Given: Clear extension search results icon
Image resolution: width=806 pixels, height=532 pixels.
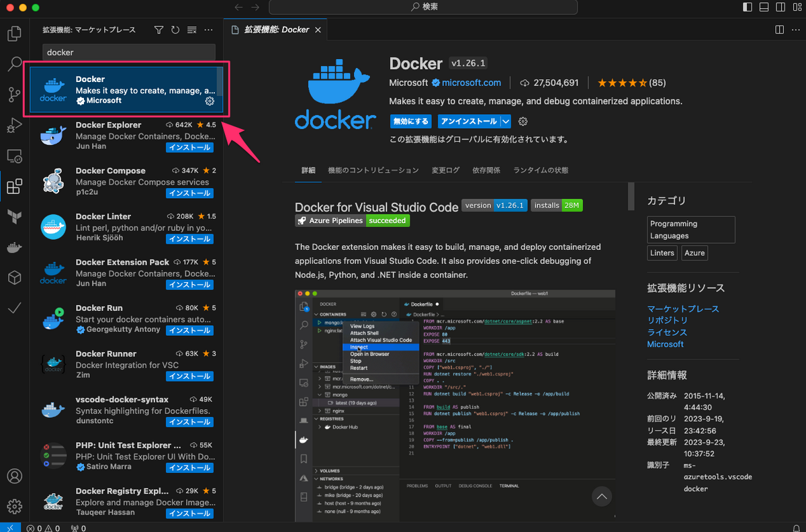Looking at the screenshot, I should click(x=191, y=30).
